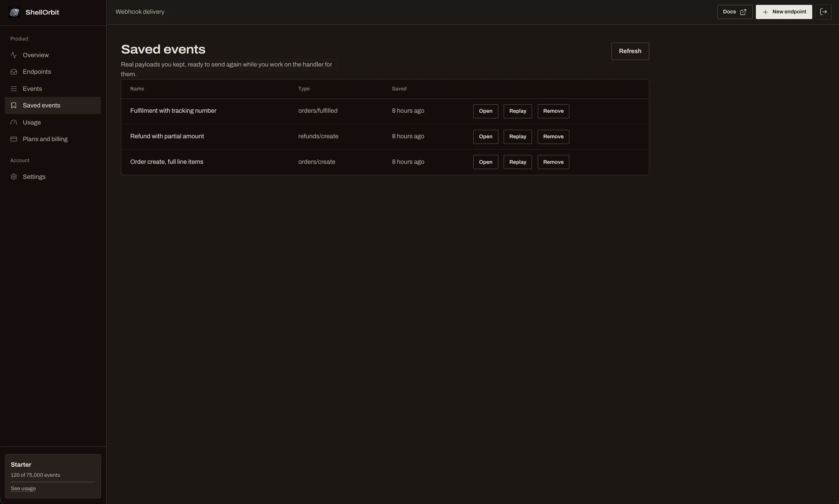The height and width of the screenshot is (504, 839).
Task: Click "Fulfilment with tracking number" name
Action: coord(173,111)
